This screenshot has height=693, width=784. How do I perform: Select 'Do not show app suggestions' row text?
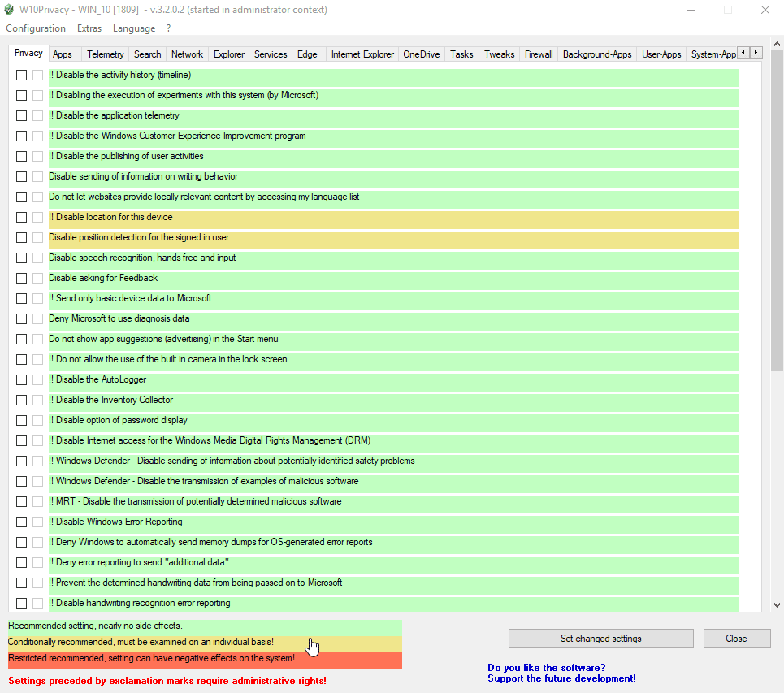point(163,339)
